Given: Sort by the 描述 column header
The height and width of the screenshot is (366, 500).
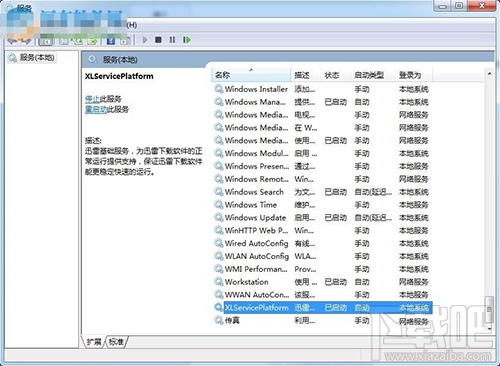Looking at the screenshot, I should [306, 75].
